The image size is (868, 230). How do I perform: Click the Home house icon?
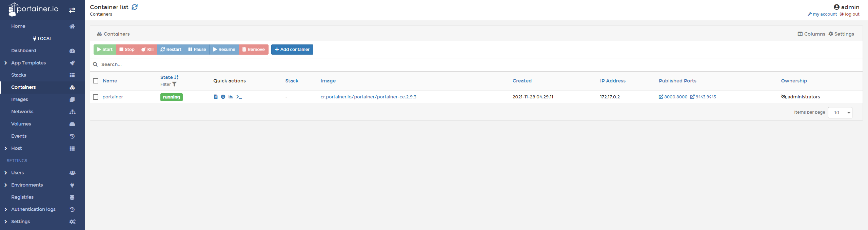click(72, 26)
